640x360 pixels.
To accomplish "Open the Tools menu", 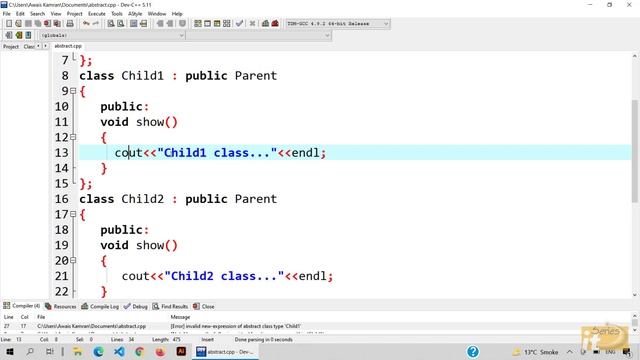I will pos(117,14).
